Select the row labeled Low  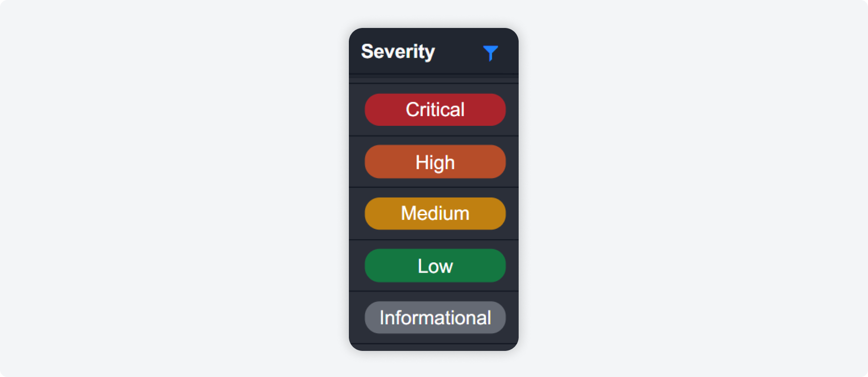(x=435, y=266)
